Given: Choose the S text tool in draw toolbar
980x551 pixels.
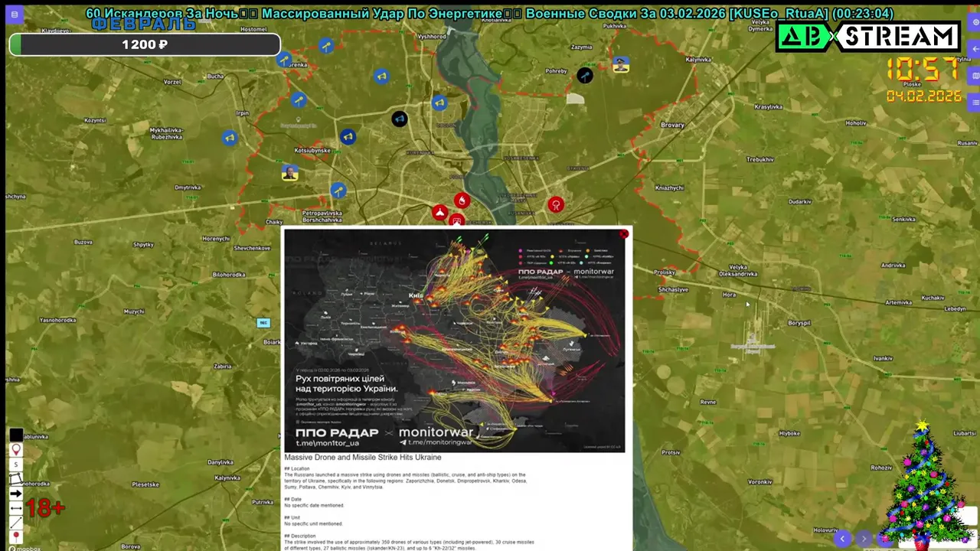Looking at the screenshot, I should tap(16, 465).
